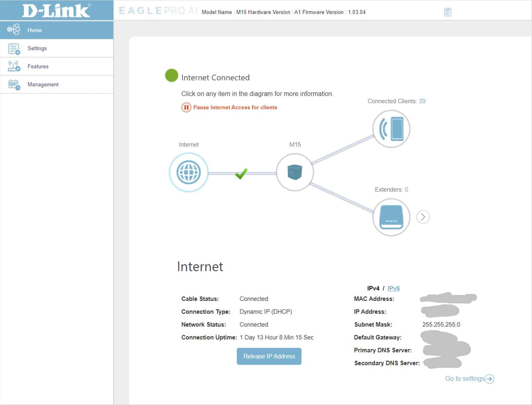Image resolution: width=532 pixels, height=405 pixels.
Task: Open the document icon in header
Action: click(448, 12)
